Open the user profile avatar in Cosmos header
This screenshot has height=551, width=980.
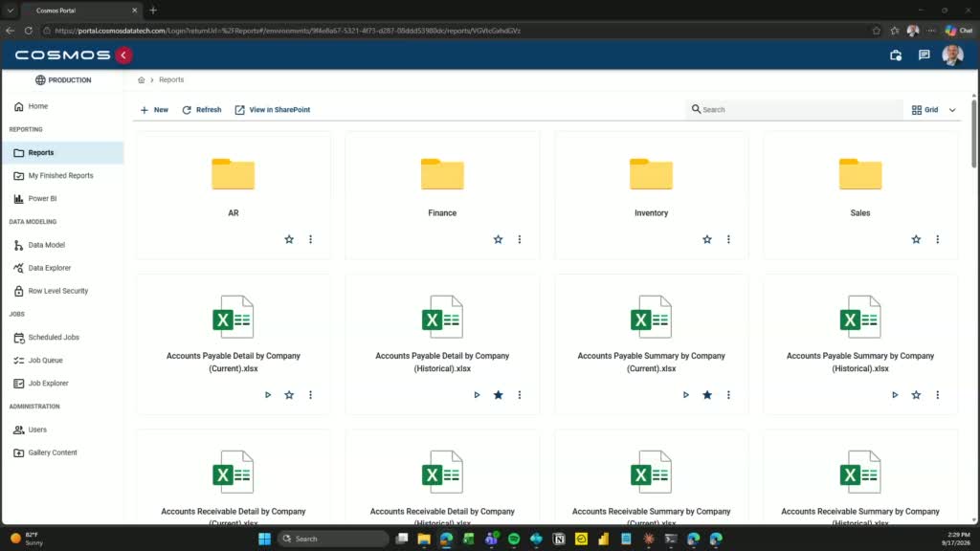[952, 55]
